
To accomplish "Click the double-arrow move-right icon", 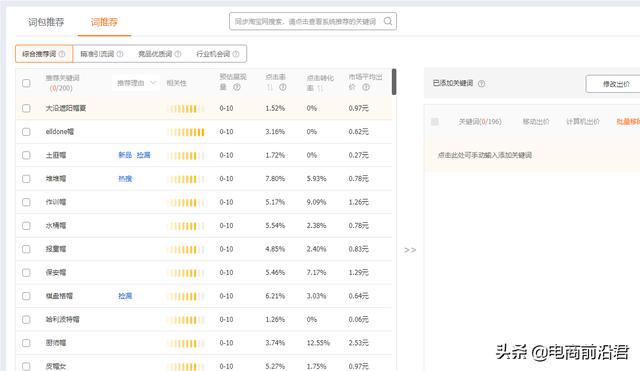I will coord(410,250).
